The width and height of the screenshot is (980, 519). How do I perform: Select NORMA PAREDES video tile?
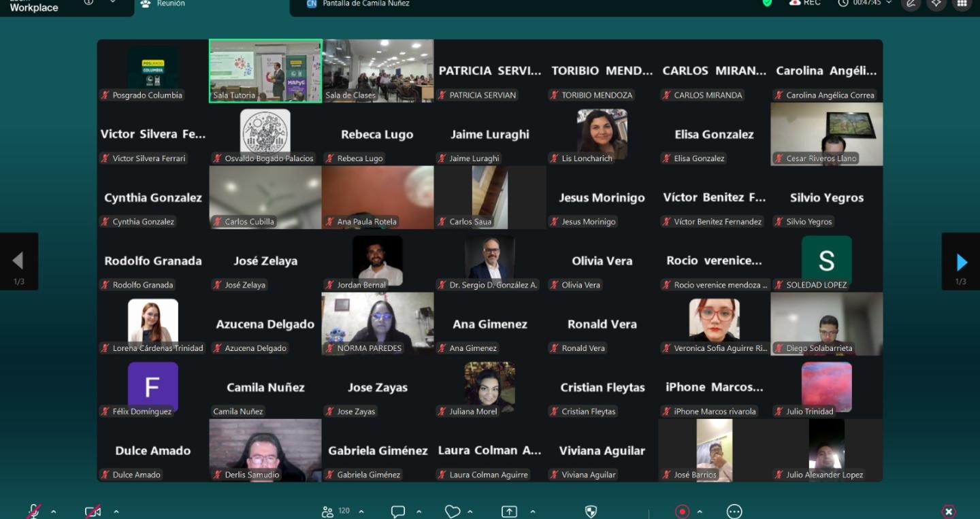coord(378,324)
